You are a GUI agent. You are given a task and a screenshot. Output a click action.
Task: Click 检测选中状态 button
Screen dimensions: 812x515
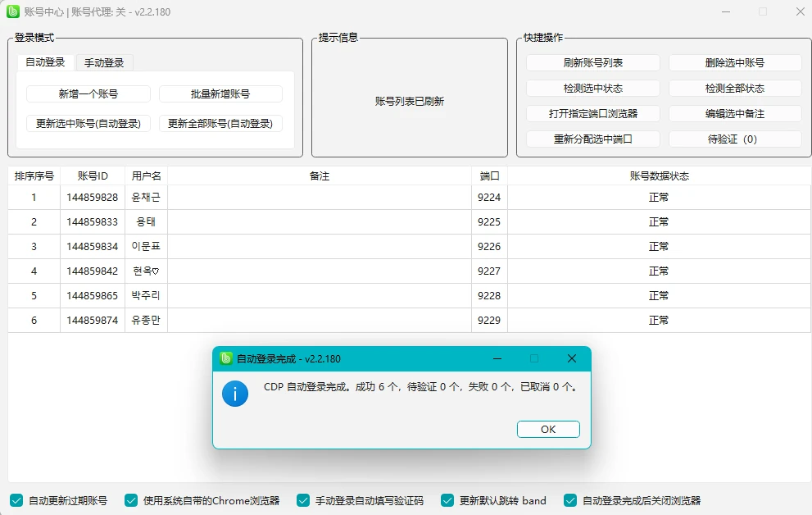[x=593, y=88]
